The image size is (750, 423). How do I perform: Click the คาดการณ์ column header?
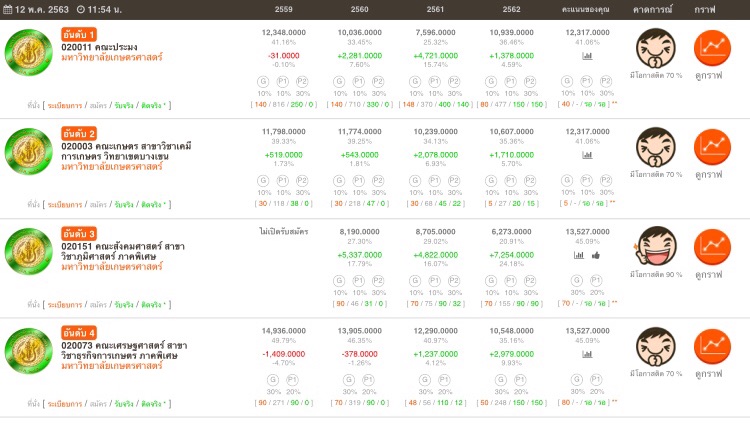[x=655, y=9]
